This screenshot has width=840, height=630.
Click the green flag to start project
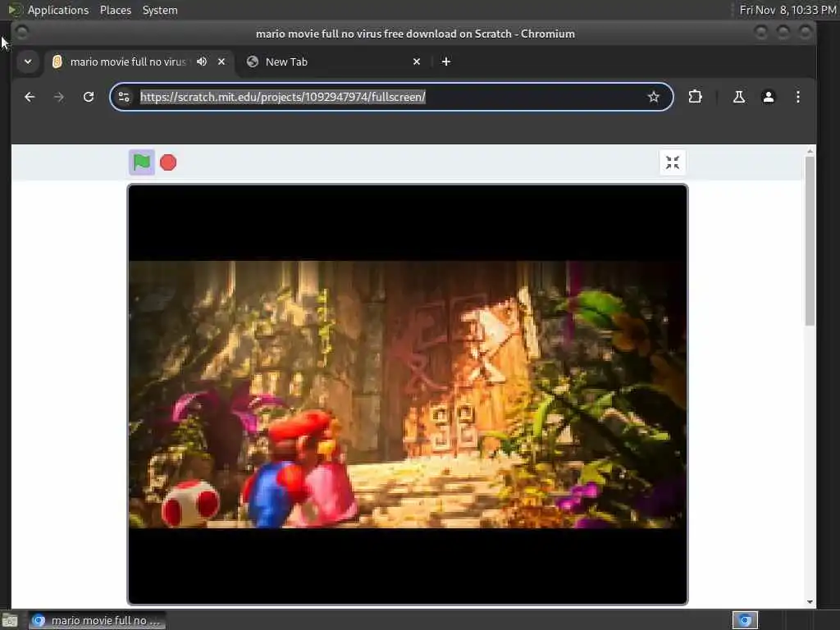click(141, 162)
